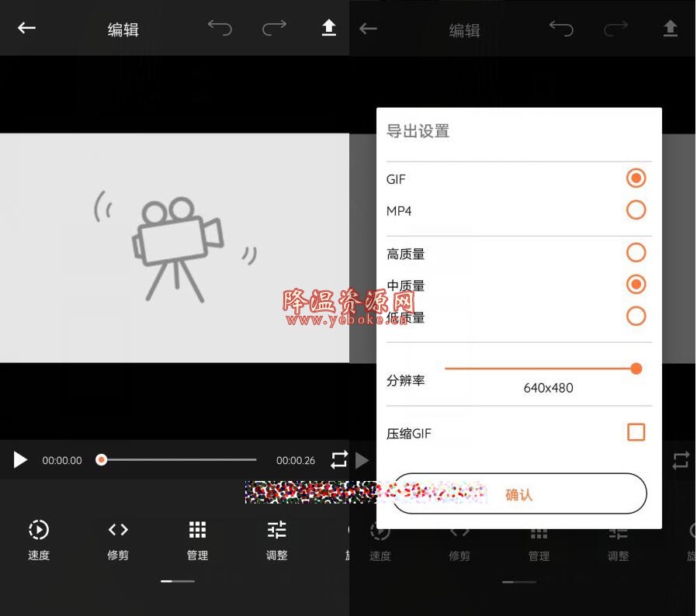Move the playback position handle on the timeline
Viewport: 697px width, 616px height.
102,459
